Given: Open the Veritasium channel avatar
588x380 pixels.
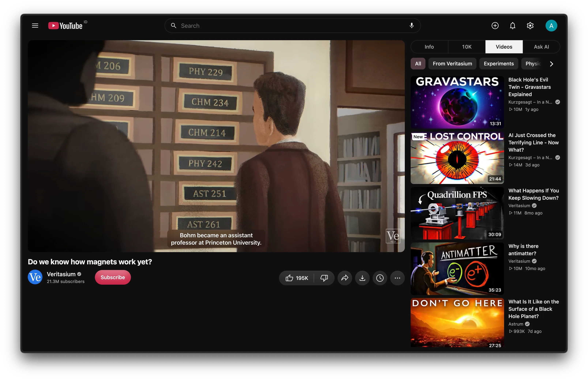Looking at the screenshot, I should click(x=35, y=277).
